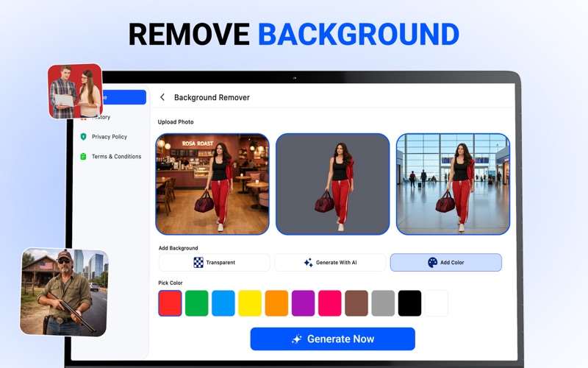The image size is (588, 368).
Task: Click the REMOVE BACKGROUND headline
Action: [x=293, y=34]
